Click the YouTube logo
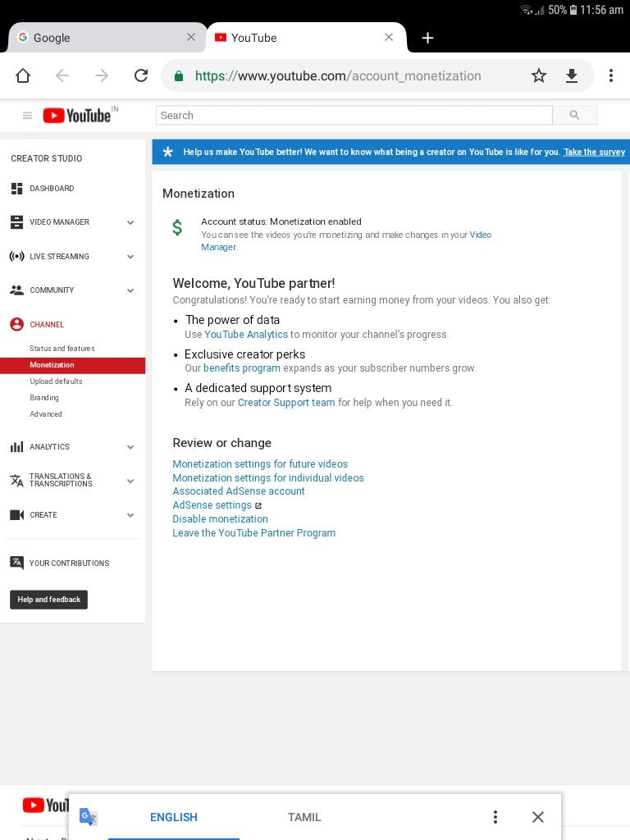This screenshot has height=840, width=630. (x=78, y=115)
